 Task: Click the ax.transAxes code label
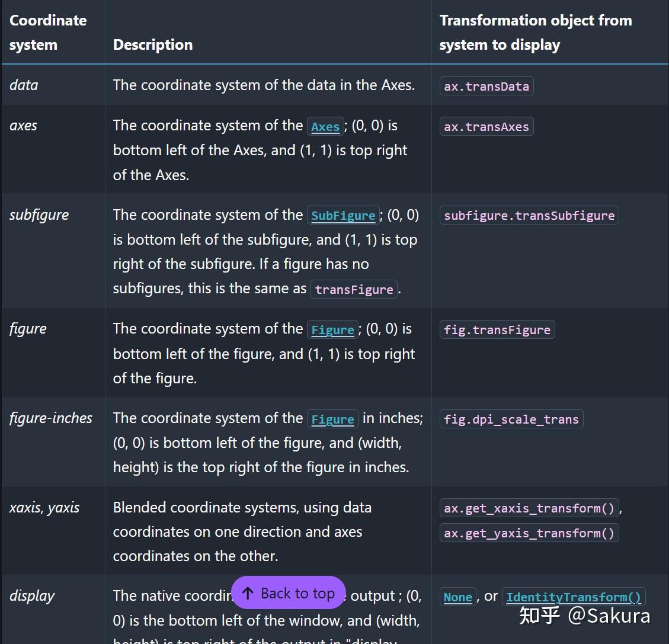coord(486,127)
